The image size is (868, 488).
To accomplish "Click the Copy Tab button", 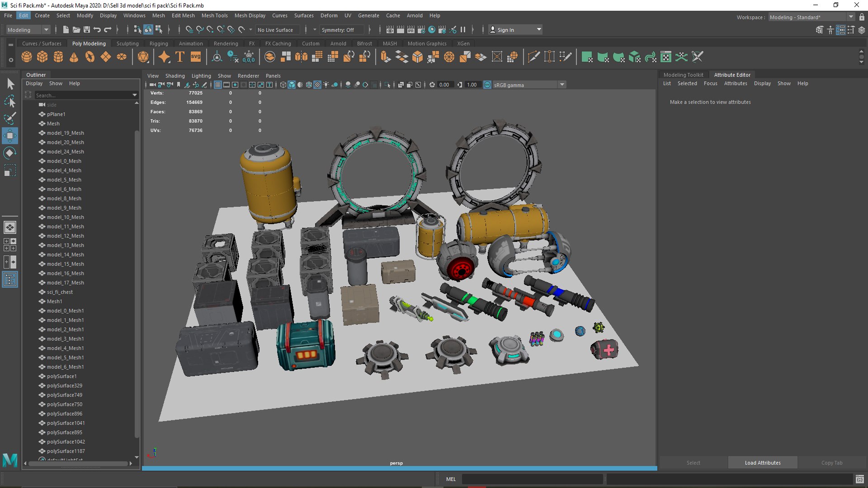I will [832, 463].
